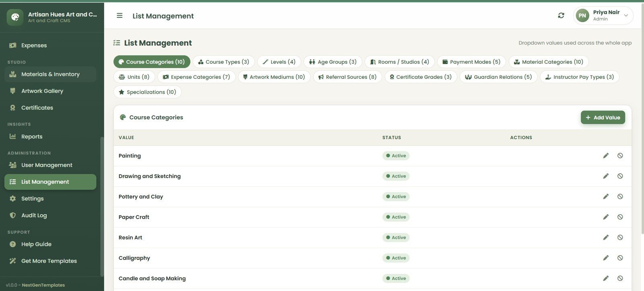Deactivate Drawing and Sketching value
This screenshot has height=291, width=644.
[x=620, y=176]
